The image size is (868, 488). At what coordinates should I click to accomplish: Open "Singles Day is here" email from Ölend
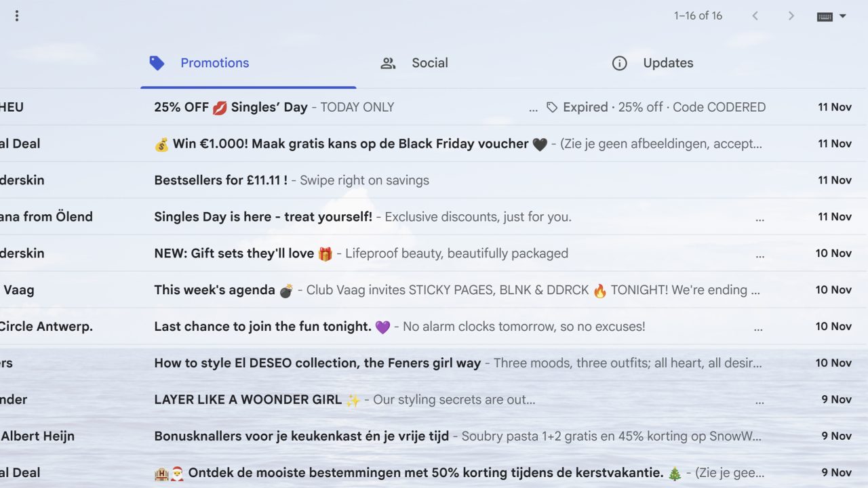point(262,217)
